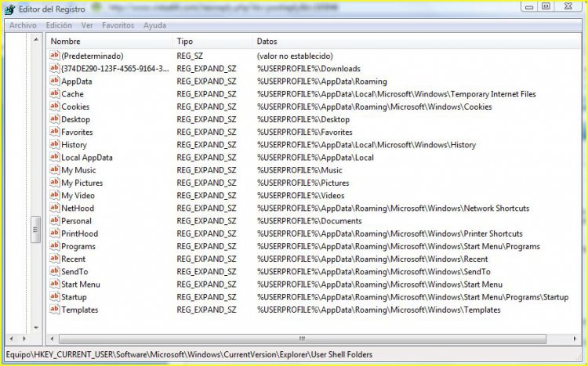Open the Edición menu
This screenshot has height=366, width=588.
coord(59,26)
